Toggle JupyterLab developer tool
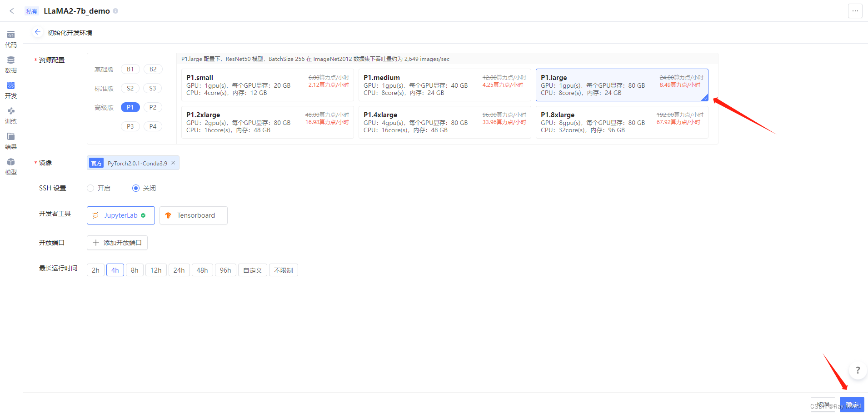The height and width of the screenshot is (414, 868). click(121, 215)
